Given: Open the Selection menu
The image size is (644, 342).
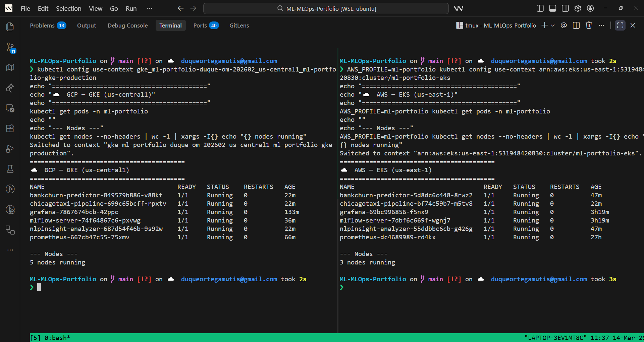Looking at the screenshot, I should pos(68,8).
